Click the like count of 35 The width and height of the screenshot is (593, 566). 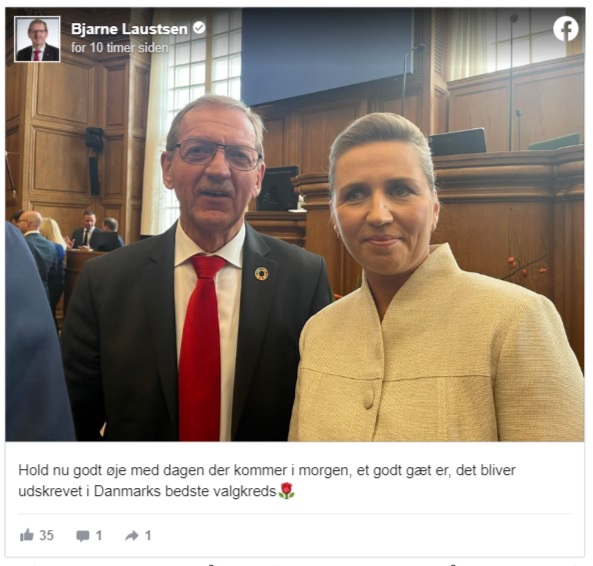pyautogui.click(x=47, y=535)
